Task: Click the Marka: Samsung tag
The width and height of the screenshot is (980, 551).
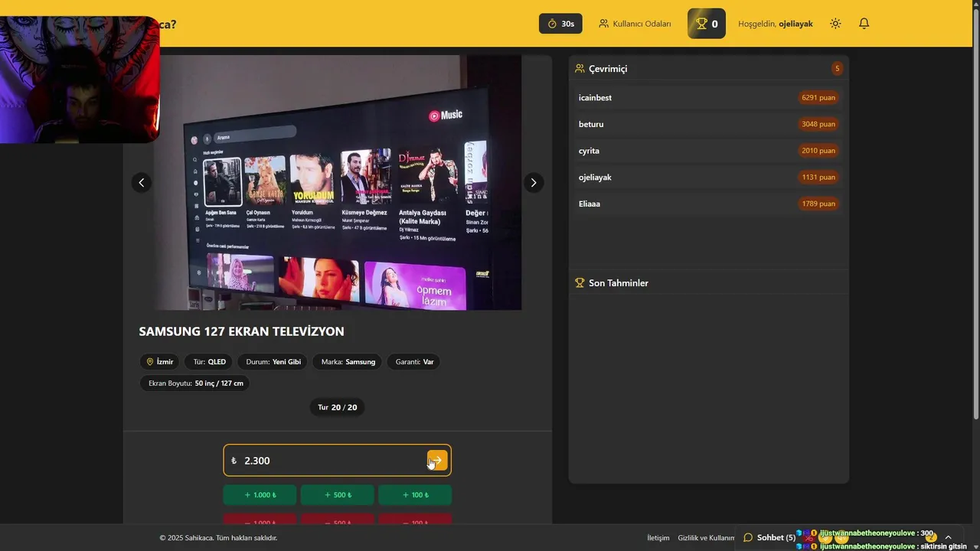Action: tap(348, 362)
